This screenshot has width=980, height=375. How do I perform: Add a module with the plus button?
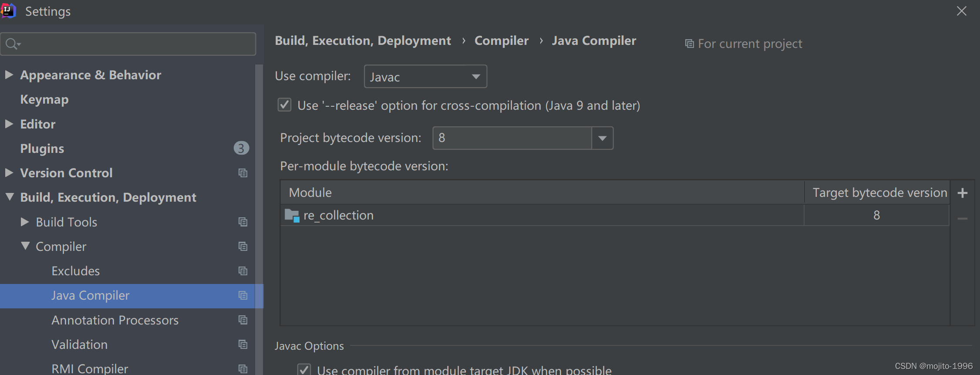click(963, 193)
